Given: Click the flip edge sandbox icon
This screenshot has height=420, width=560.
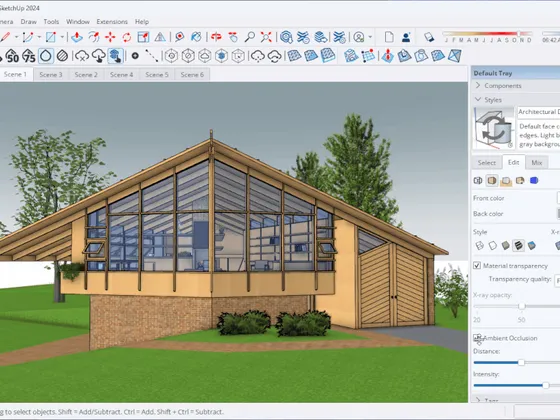Looking at the screenshot, I should tap(455, 56).
